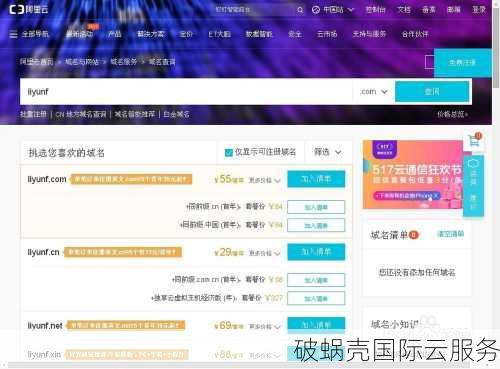Image resolution: width=500 pixels, height=369 pixels.
Task: Open 产品 nav item
Action: (115, 34)
